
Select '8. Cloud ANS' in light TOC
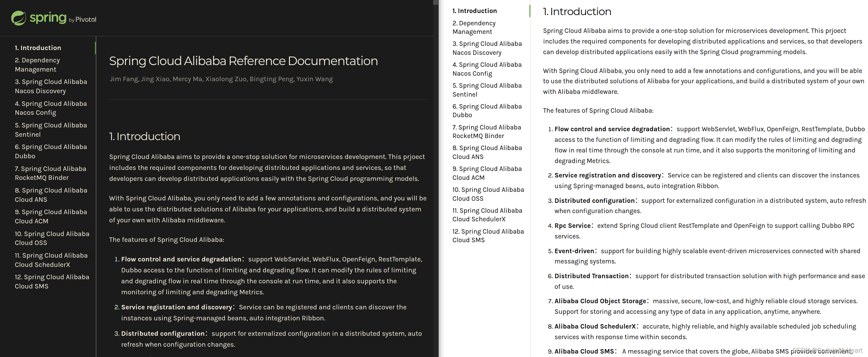tap(487, 152)
